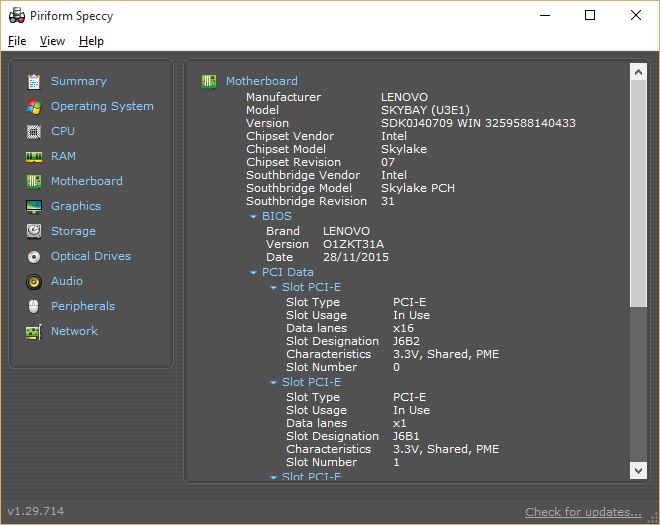Click the slot designation J6B2
Viewport: 660px width, 525px height.
[x=406, y=341]
